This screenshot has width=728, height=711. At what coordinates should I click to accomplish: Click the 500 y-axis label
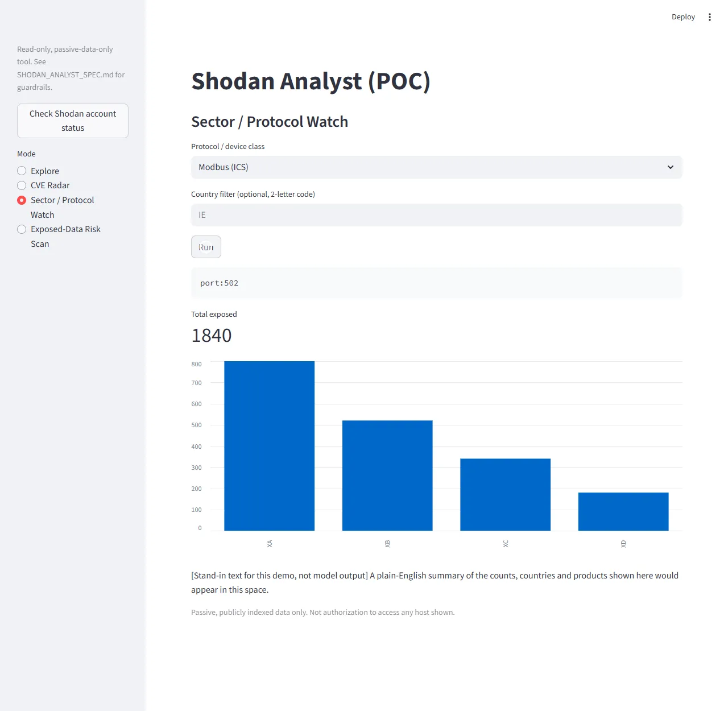[x=196, y=425]
